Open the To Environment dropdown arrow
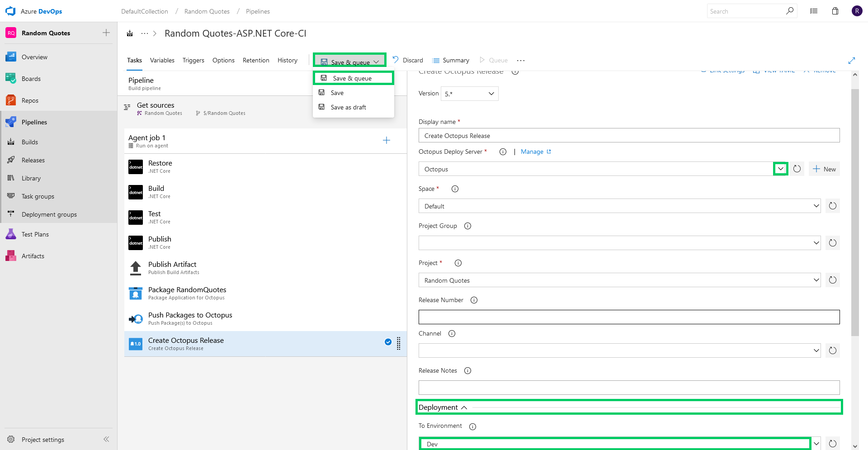The width and height of the screenshot is (868, 450). [816, 444]
